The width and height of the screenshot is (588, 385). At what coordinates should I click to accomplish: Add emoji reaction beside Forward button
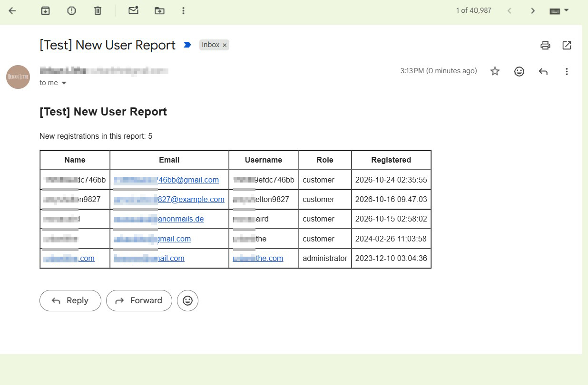[187, 300]
